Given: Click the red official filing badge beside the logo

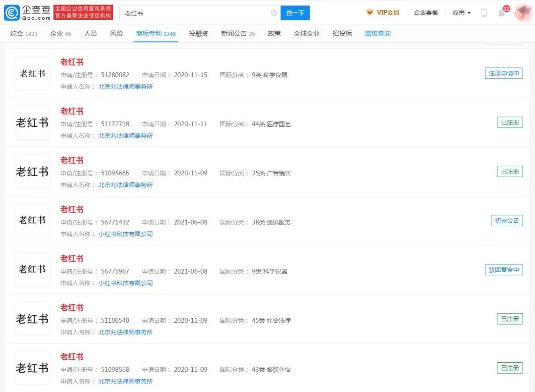Looking at the screenshot, I should [84, 11].
